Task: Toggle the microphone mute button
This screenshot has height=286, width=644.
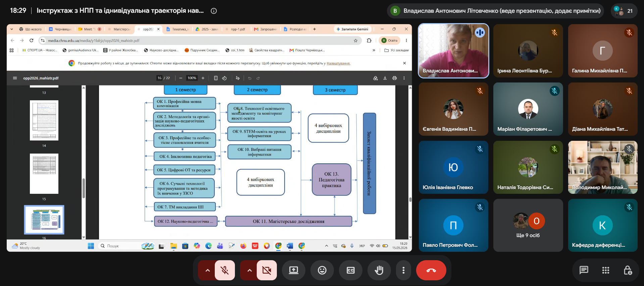Action: click(x=225, y=270)
